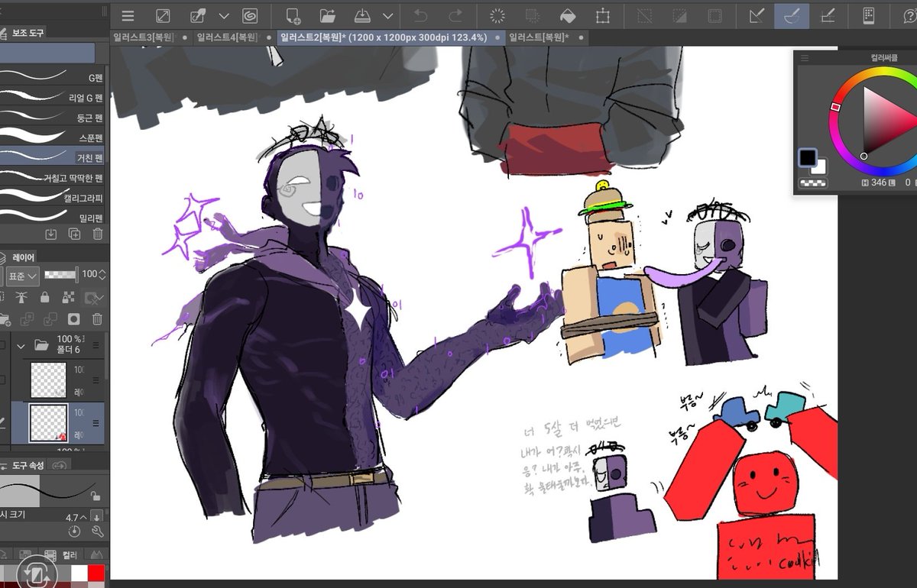Collapse the 폴더 6 layer folder

coord(21,345)
